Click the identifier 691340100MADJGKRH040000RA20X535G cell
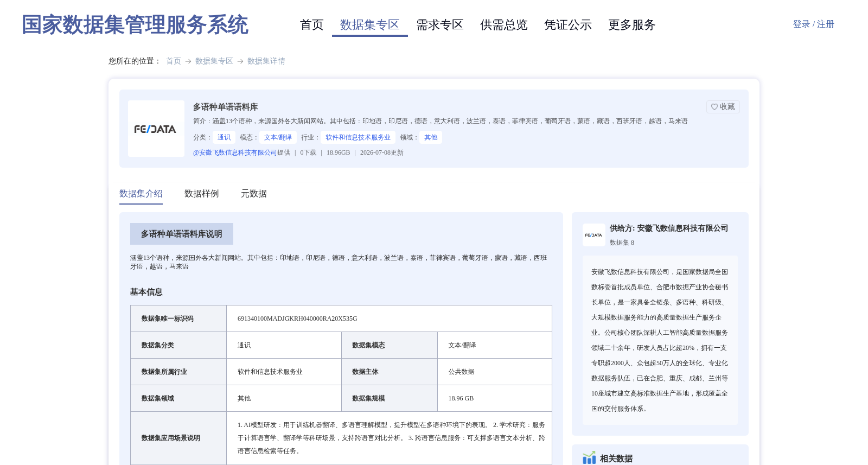868x465 pixels. click(389, 319)
